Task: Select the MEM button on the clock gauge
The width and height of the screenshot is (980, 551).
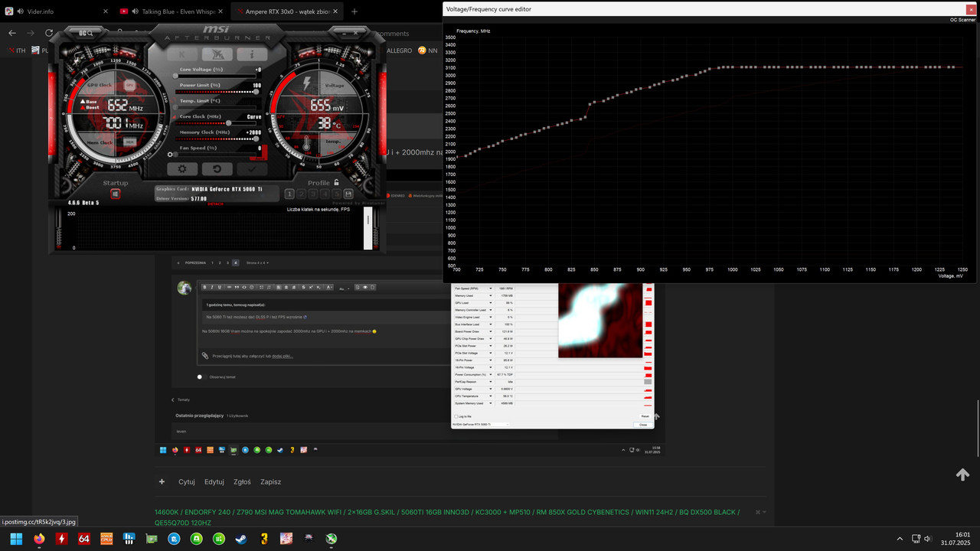Action: 130,142
